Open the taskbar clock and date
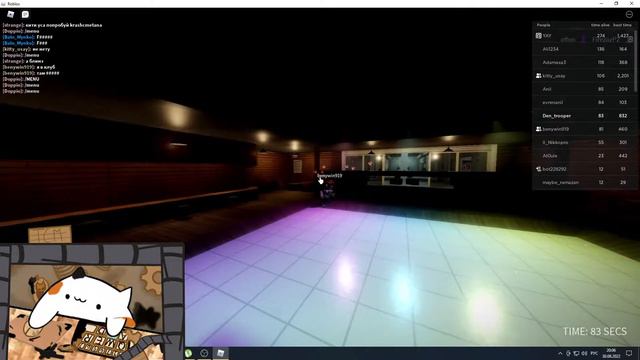Viewport: 640px width, 360px height. pos(611,353)
